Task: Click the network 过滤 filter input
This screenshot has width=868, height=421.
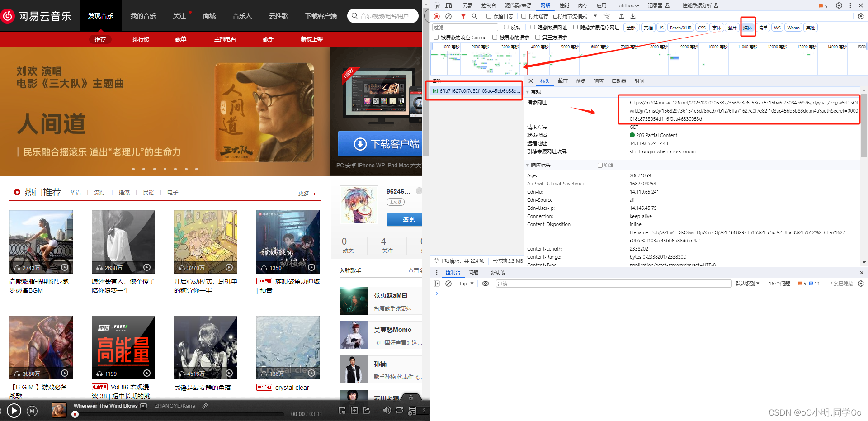Action: click(465, 28)
